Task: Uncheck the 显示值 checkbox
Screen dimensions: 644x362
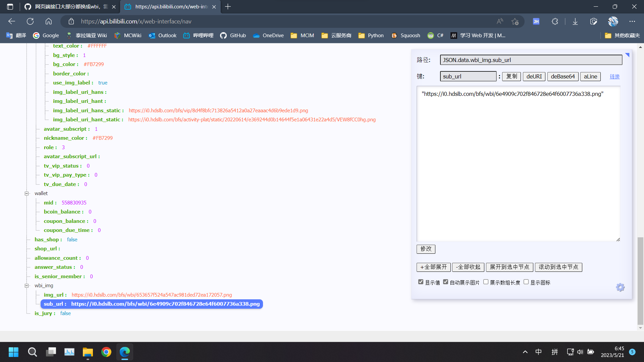Action: (421, 282)
